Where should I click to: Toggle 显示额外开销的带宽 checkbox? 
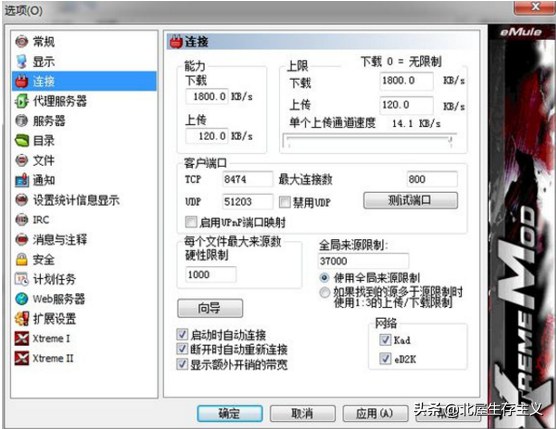tap(182, 364)
